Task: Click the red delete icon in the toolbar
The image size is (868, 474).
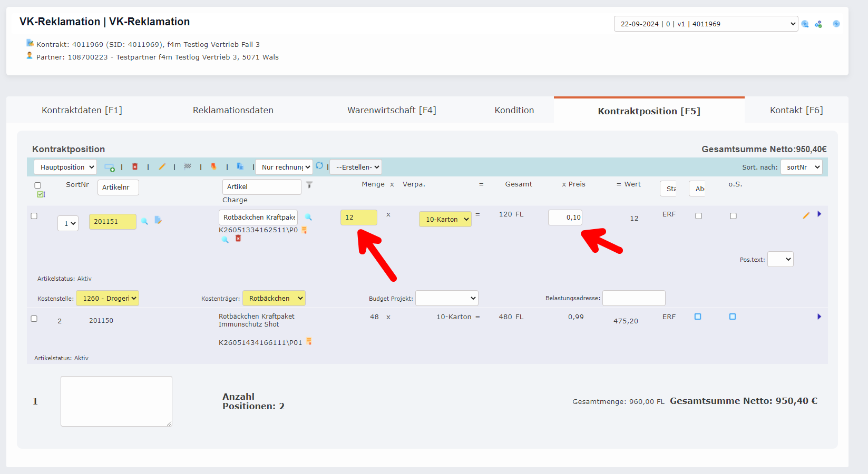Action: (135, 166)
